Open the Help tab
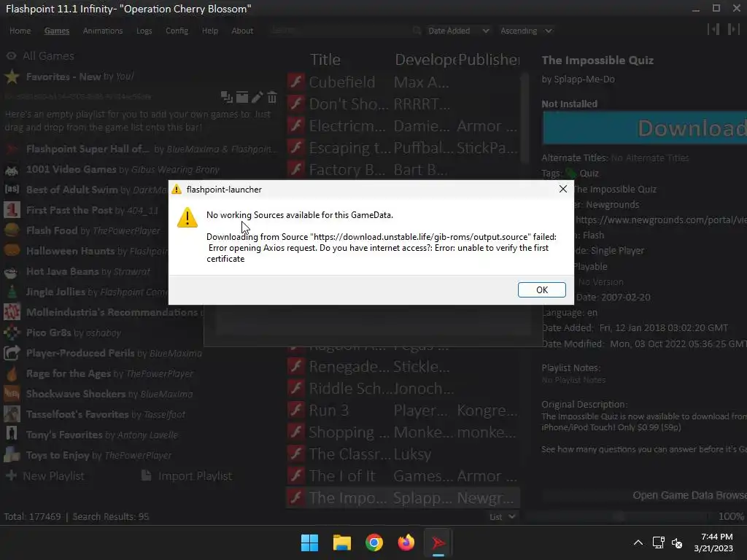Screen dimensions: 747x560 tap(209, 31)
